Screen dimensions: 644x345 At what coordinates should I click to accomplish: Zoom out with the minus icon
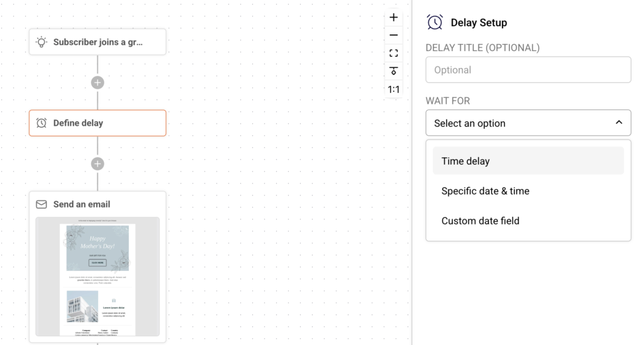[394, 35]
